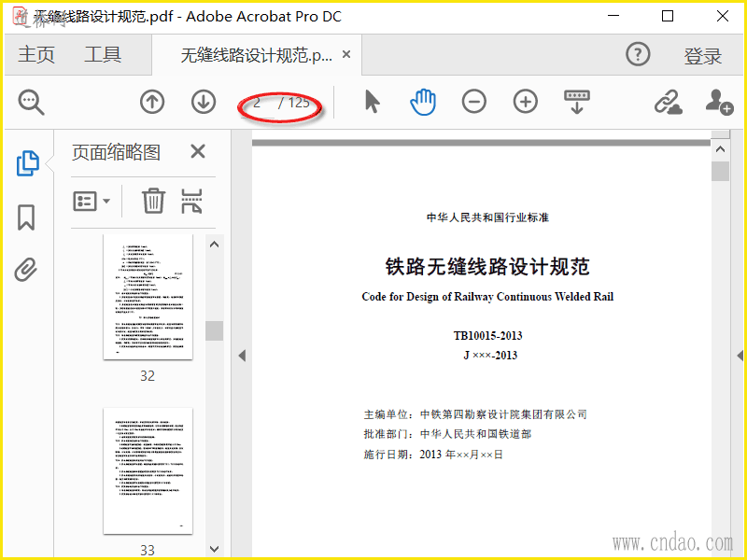Collapse the left navigation pane arrow
Screen dimensions: 747x560
point(242,356)
